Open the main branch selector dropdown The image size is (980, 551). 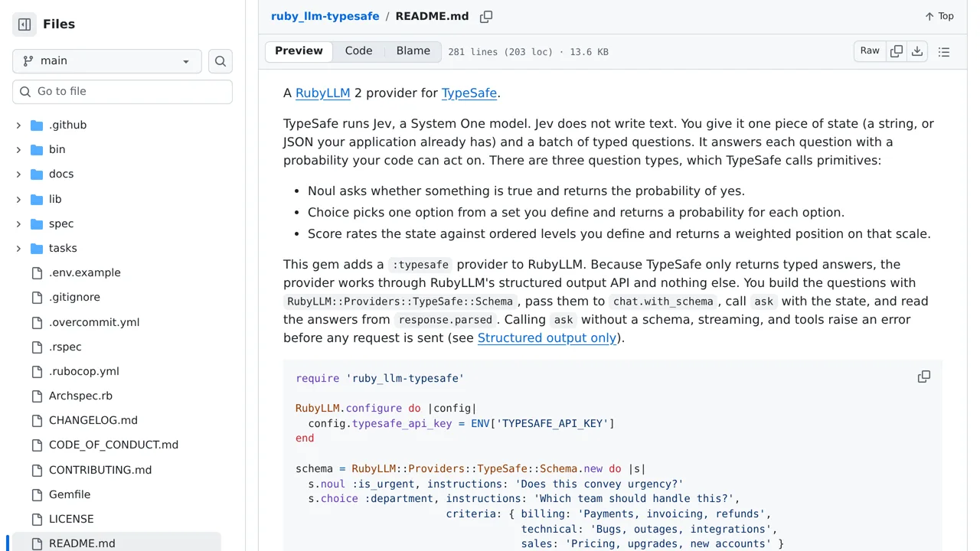(107, 61)
